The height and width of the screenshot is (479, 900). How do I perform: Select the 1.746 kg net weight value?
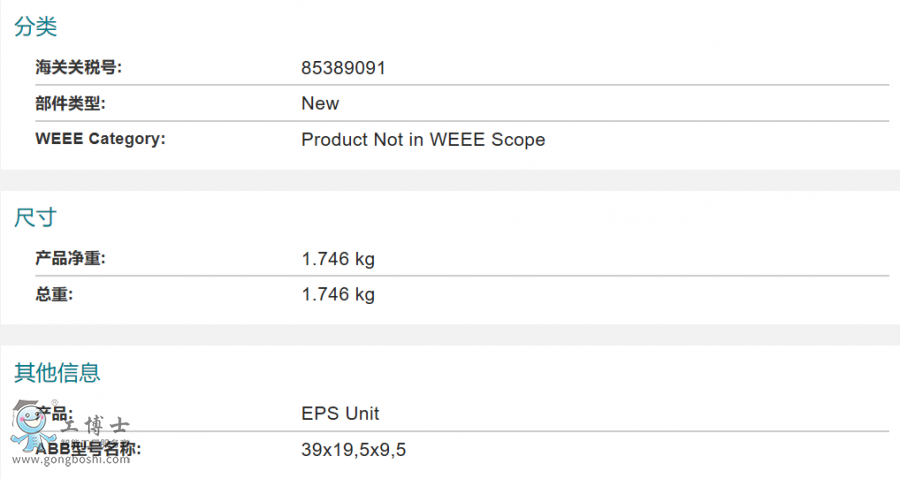338,259
